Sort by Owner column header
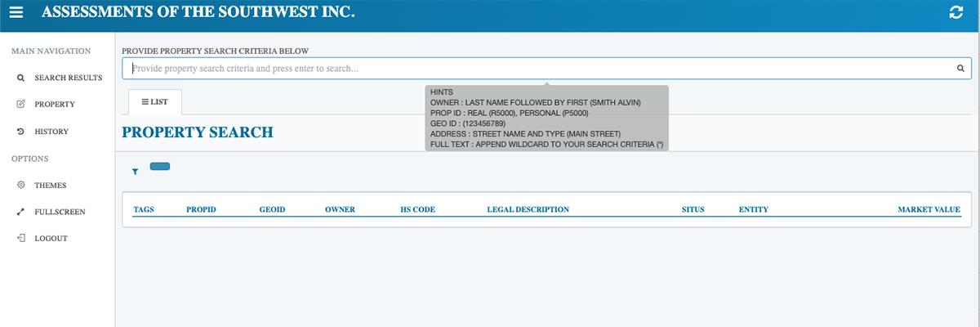The image size is (980, 327). coord(340,210)
